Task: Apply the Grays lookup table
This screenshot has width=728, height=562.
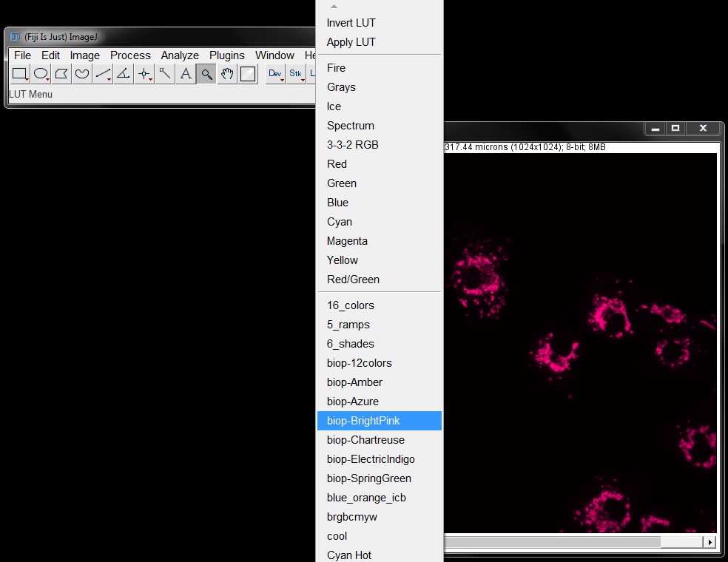Action: 380,87
